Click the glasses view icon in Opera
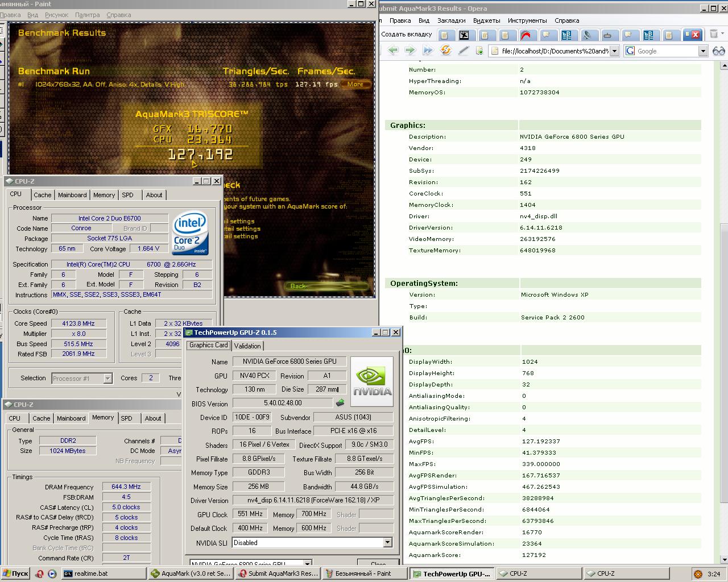Viewport: 728px width, 582px height. click(719, 51)
